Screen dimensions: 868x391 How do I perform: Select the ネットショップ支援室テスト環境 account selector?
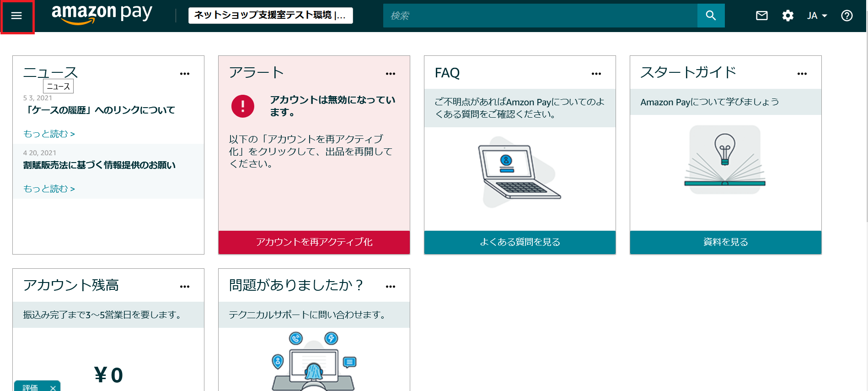tap(271, 15)
